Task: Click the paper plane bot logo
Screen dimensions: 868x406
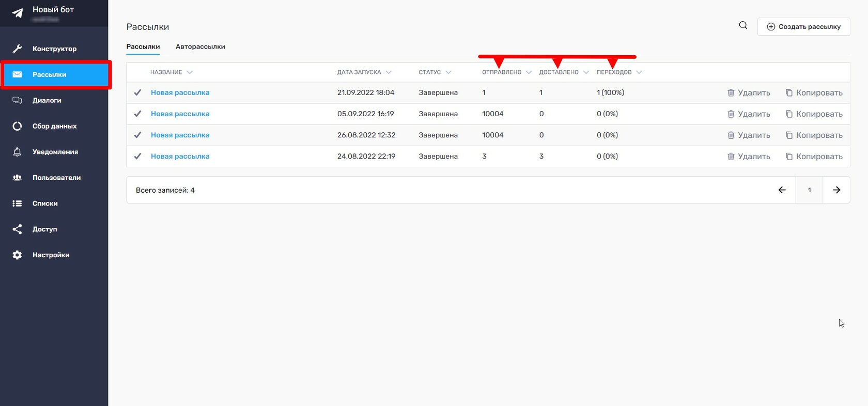Action: [18, 13]
